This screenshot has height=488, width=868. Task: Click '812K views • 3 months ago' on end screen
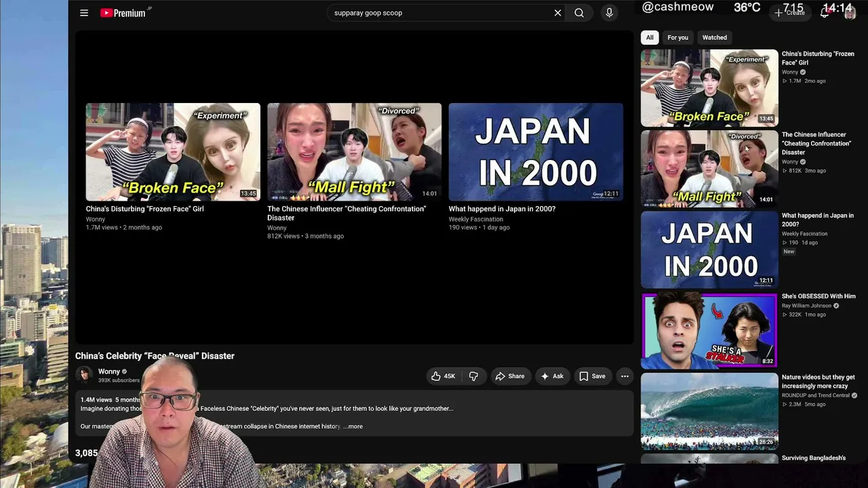click(x=305, y=236)
